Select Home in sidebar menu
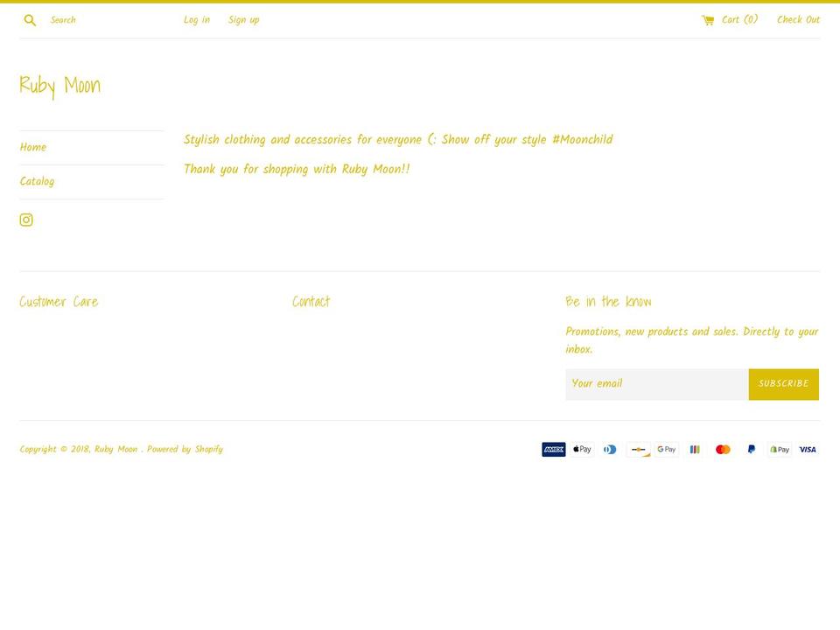 tap(33, 147)
